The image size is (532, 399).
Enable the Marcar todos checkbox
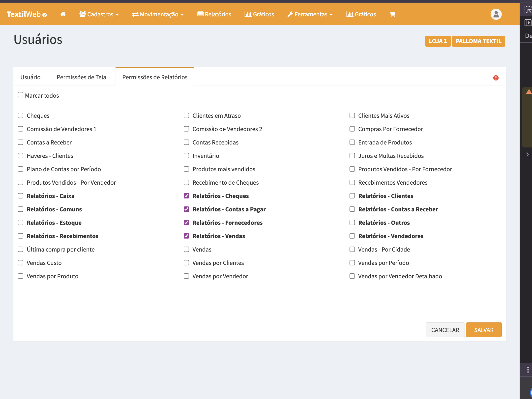[21, 95]
